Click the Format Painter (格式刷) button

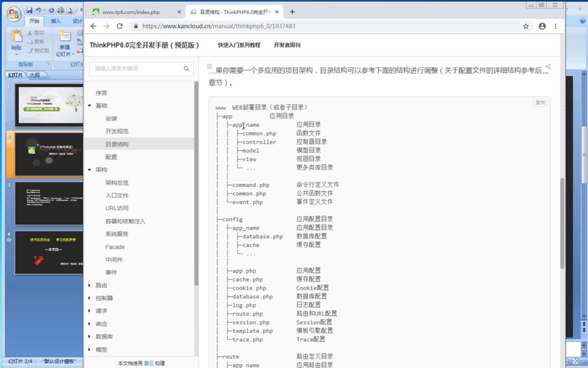pos(38,50)
